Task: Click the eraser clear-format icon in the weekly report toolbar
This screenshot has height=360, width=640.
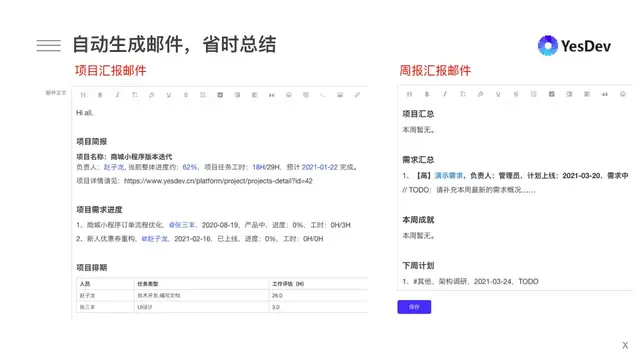Action: point(480,94)
